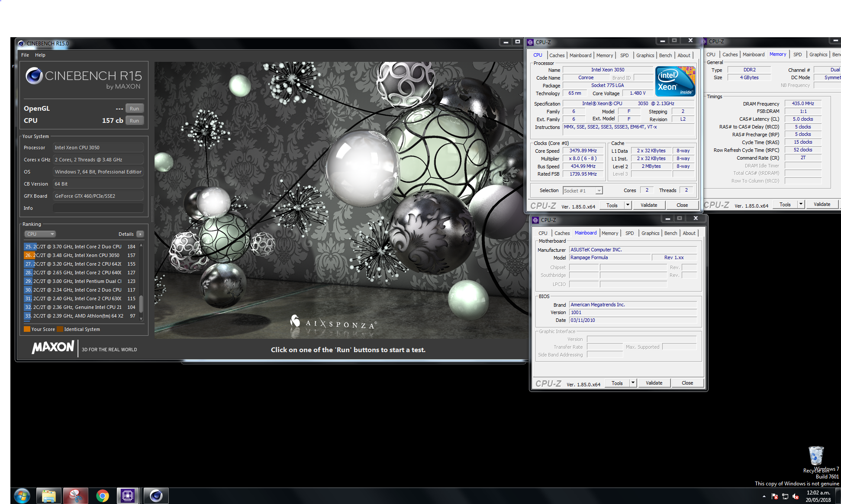Launch Snipping Tool from the taskbar

tap(76, 496)
